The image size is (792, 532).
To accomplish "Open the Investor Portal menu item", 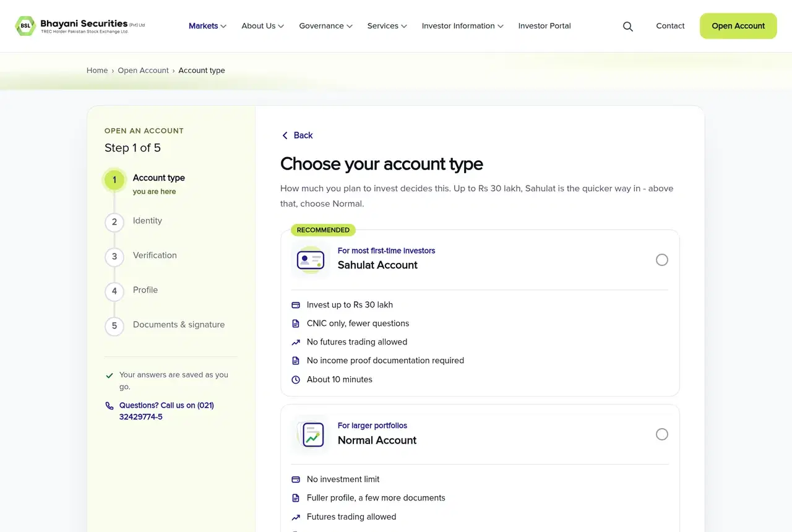I will coord(544,26).
